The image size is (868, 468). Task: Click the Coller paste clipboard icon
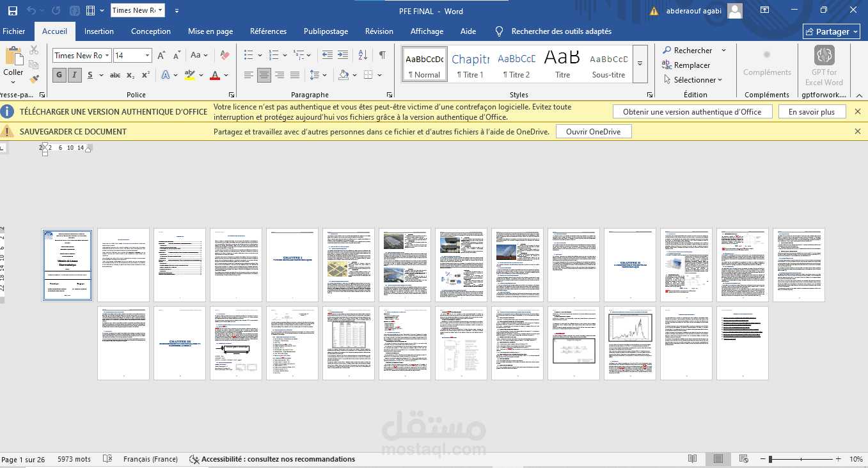point(13,56)
